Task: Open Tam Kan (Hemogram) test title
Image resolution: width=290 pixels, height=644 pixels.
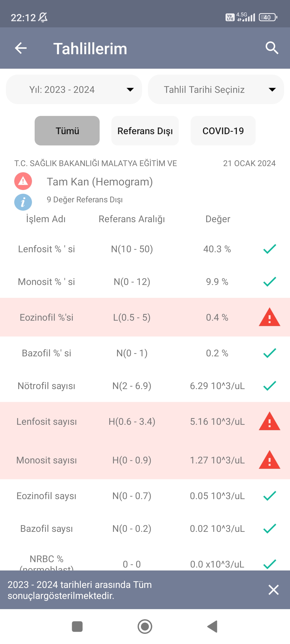Action: [x=100, y=182]
